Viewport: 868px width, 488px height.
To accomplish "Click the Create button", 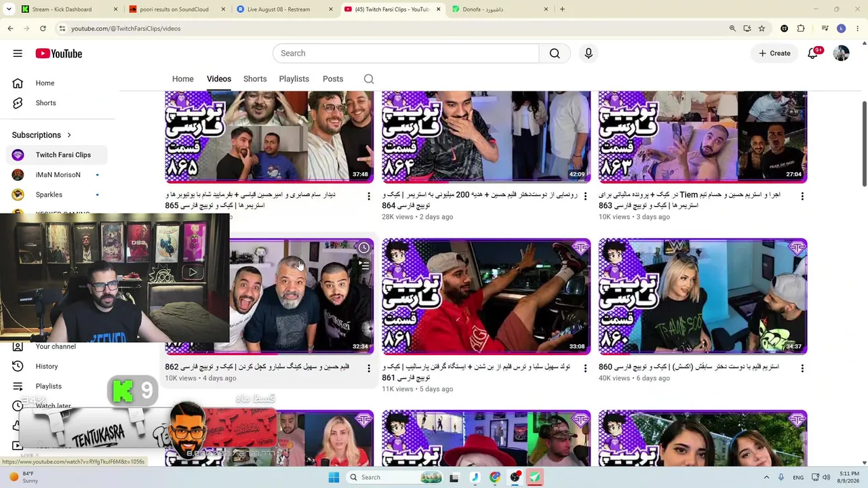I will [774, 54].
